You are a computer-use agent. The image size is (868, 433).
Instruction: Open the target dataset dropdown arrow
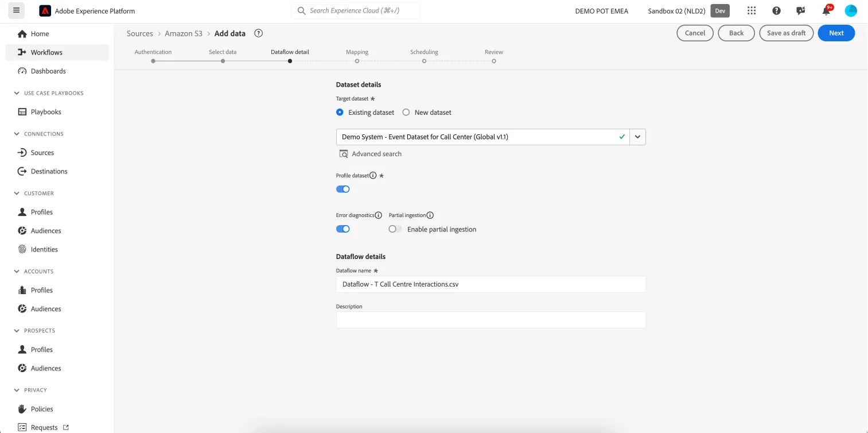tap(637, 137)
